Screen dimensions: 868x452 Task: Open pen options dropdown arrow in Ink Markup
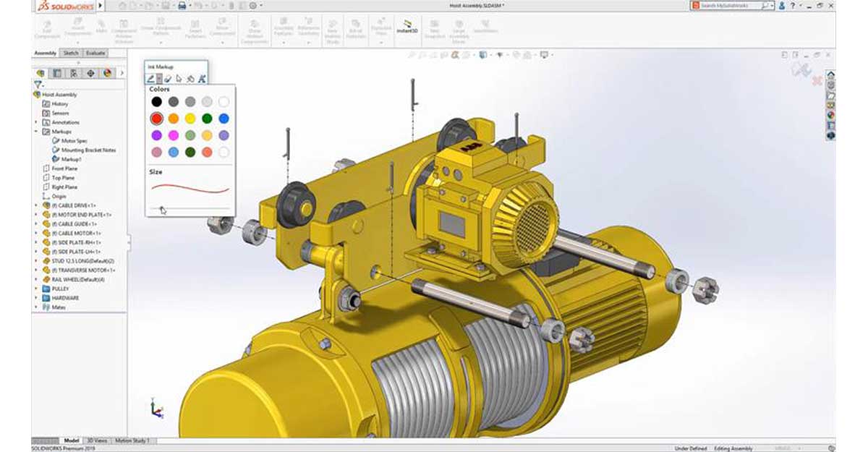159,78
